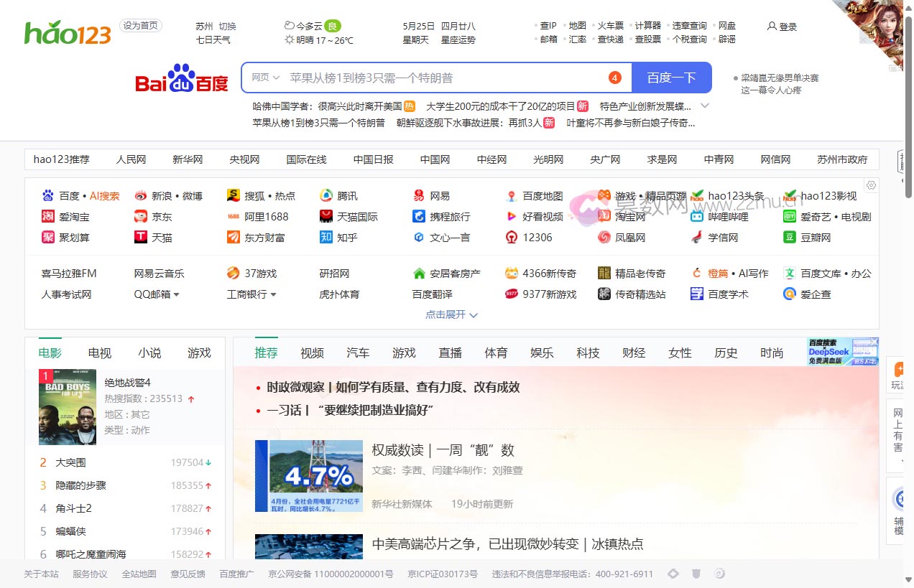Click the hao123 logo

[68, 33]
